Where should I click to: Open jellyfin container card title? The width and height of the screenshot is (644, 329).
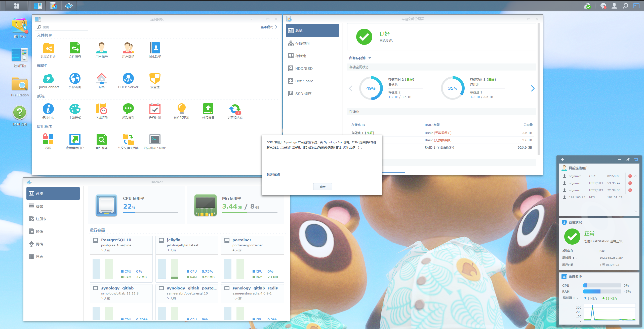click(x=174, y=240)
